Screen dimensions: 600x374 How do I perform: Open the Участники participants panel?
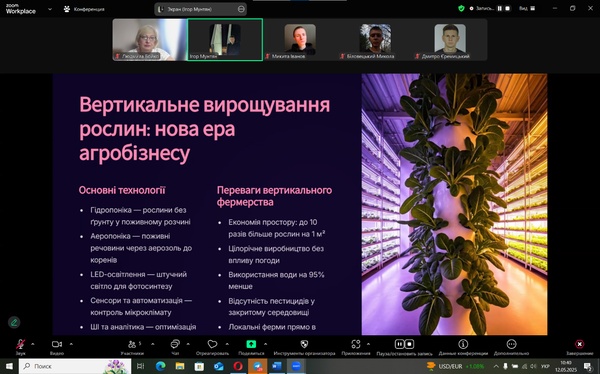[132, 345]
